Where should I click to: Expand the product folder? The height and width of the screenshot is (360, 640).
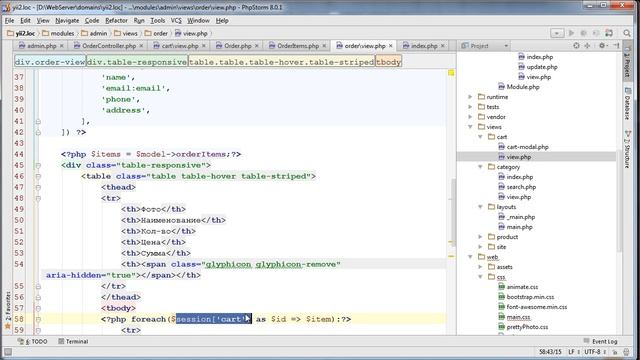[480, 237]
